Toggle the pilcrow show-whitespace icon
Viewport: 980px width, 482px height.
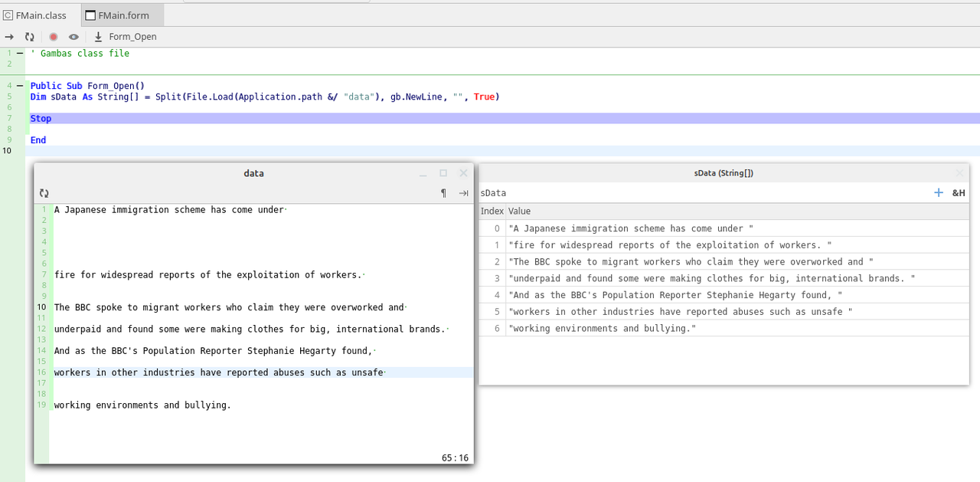point(443,193)
